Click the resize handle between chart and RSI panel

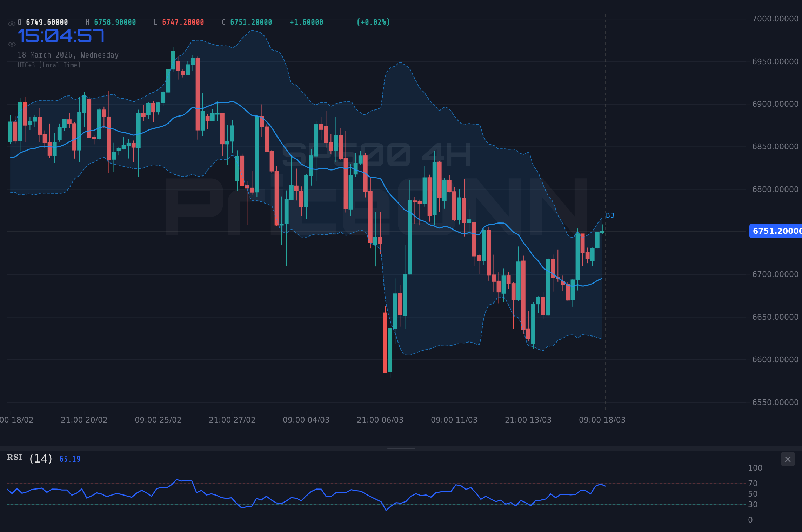pos(401,447)
